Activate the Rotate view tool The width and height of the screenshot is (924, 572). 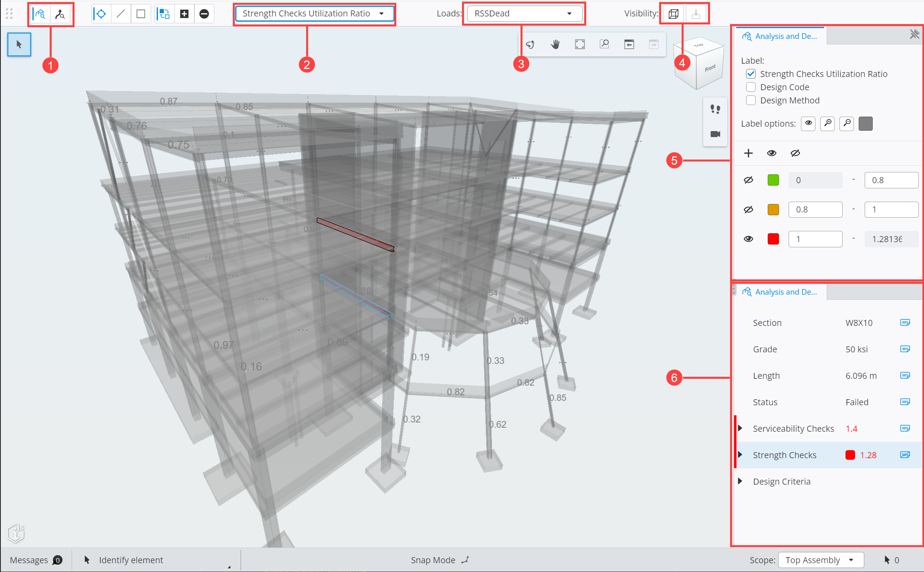[530, 44]
